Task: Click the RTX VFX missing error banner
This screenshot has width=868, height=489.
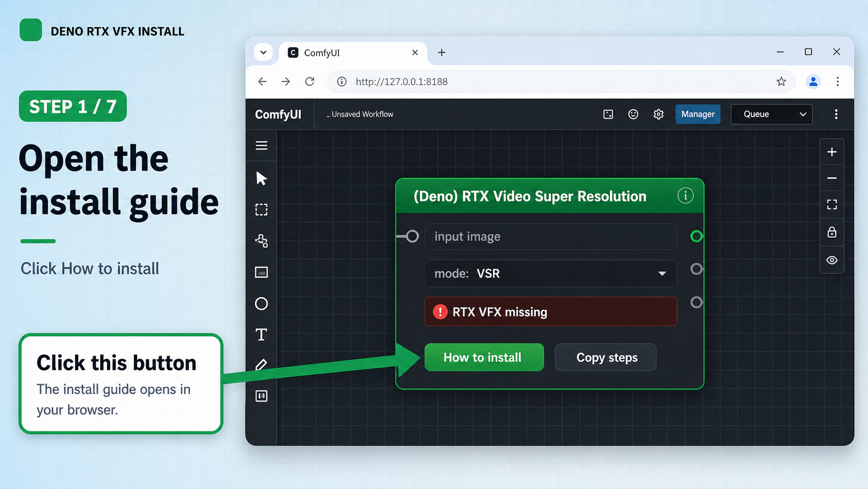Action: 551,312
